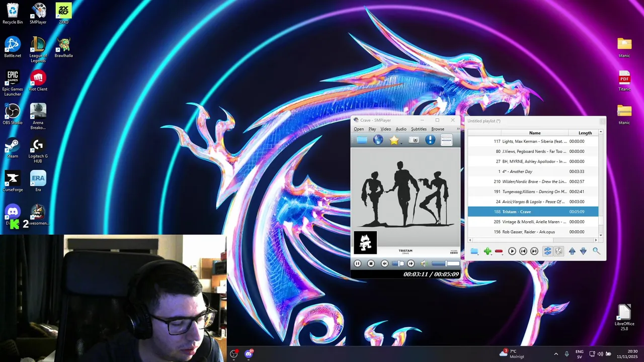Open Logitech G HUB desktop icon
Screen dimensions: 644x362
coord(38,150)
